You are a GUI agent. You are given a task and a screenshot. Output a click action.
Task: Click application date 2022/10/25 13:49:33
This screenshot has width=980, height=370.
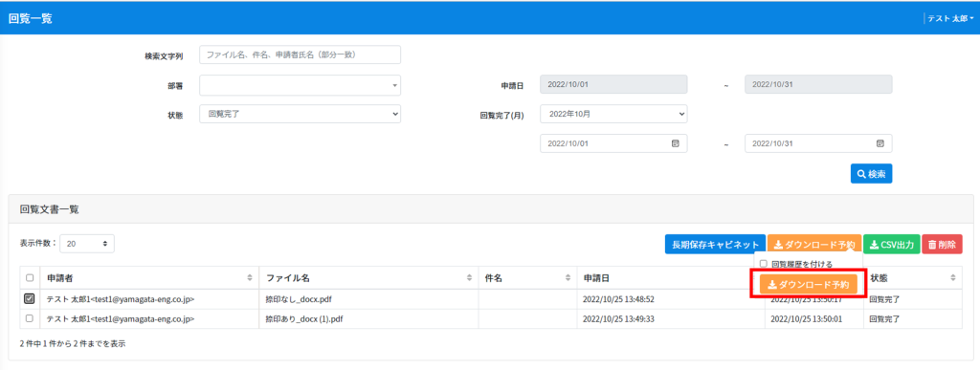[x=619, y=319]
